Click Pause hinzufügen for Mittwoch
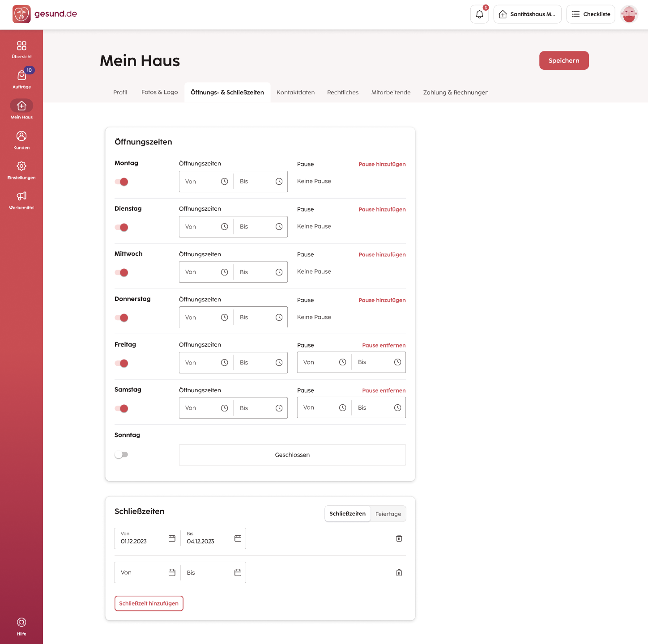Screen dimensions: 648x644 click(x=382, y=254)
